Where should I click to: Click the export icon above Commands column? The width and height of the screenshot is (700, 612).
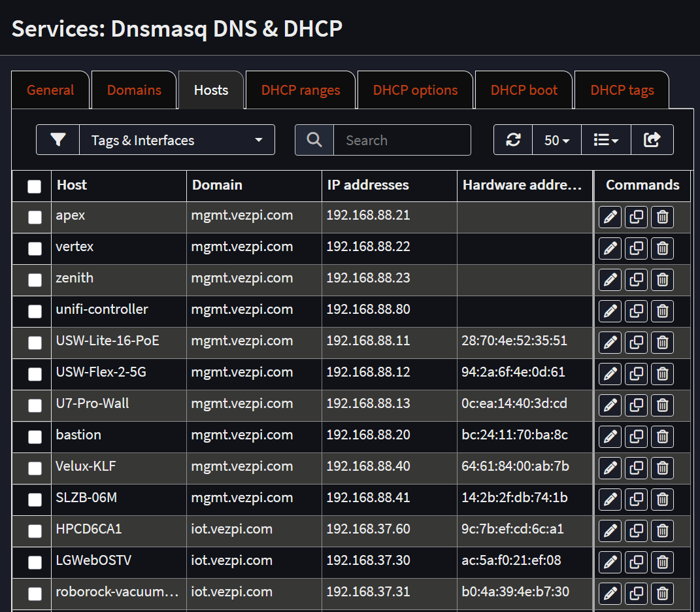point(652,139)
